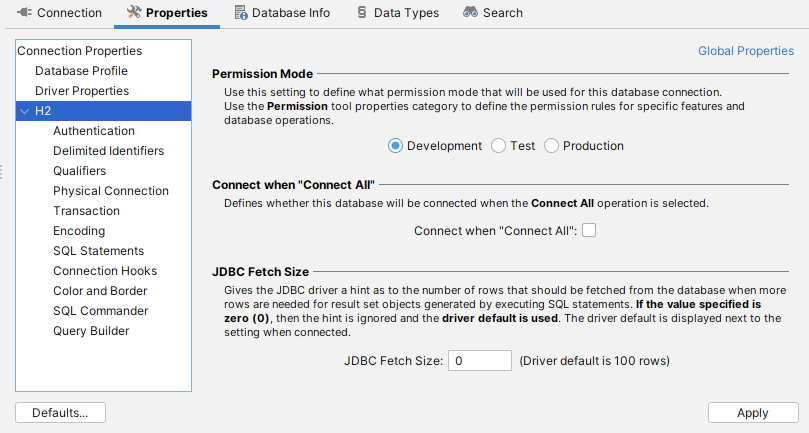Select the Test permission mode

[499, 146]
